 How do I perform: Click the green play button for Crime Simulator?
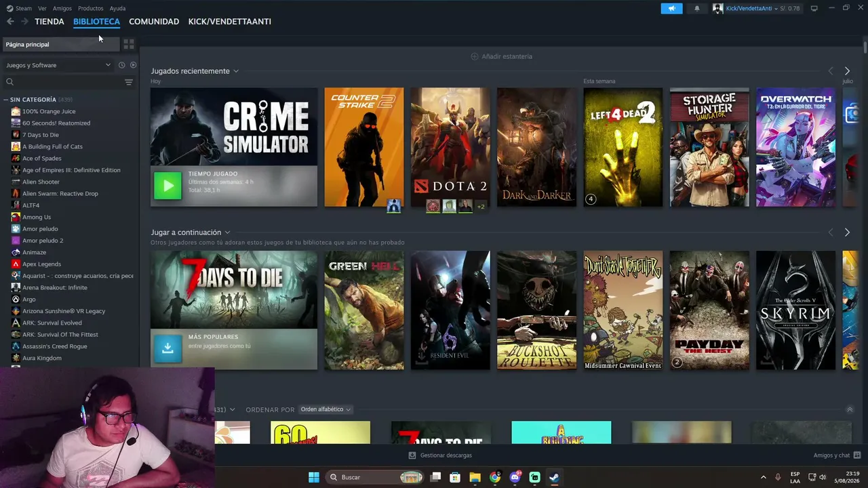pos(167,186)
